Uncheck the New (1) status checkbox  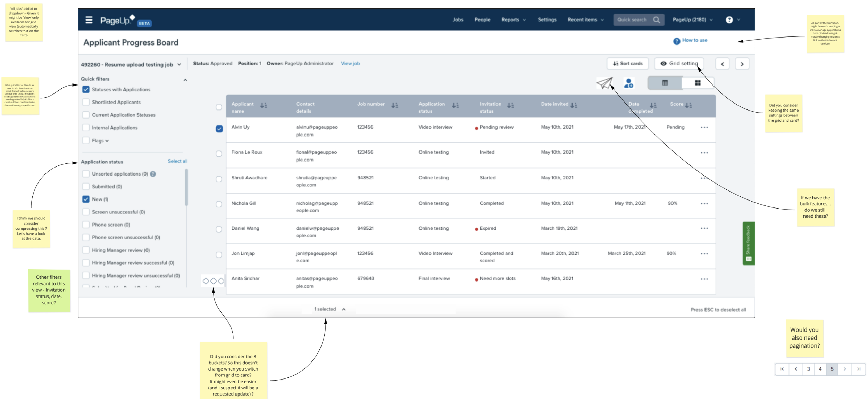coord(86,199)
